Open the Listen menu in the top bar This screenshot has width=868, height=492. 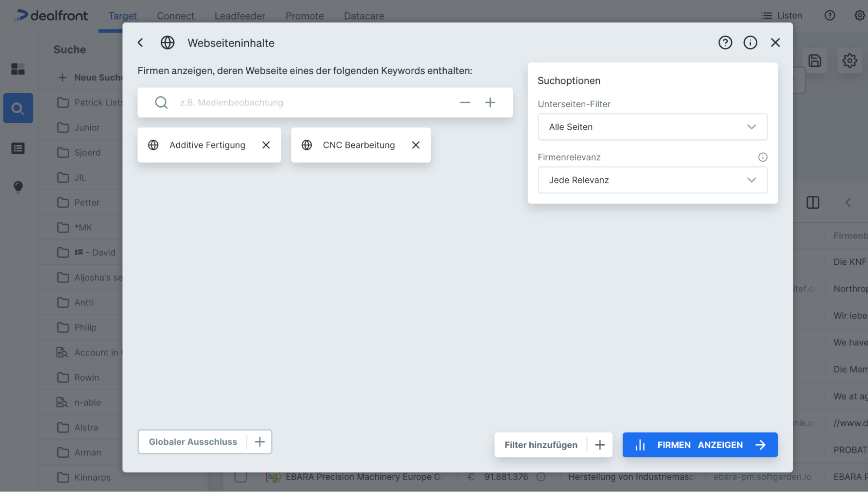tap(782, 15)
